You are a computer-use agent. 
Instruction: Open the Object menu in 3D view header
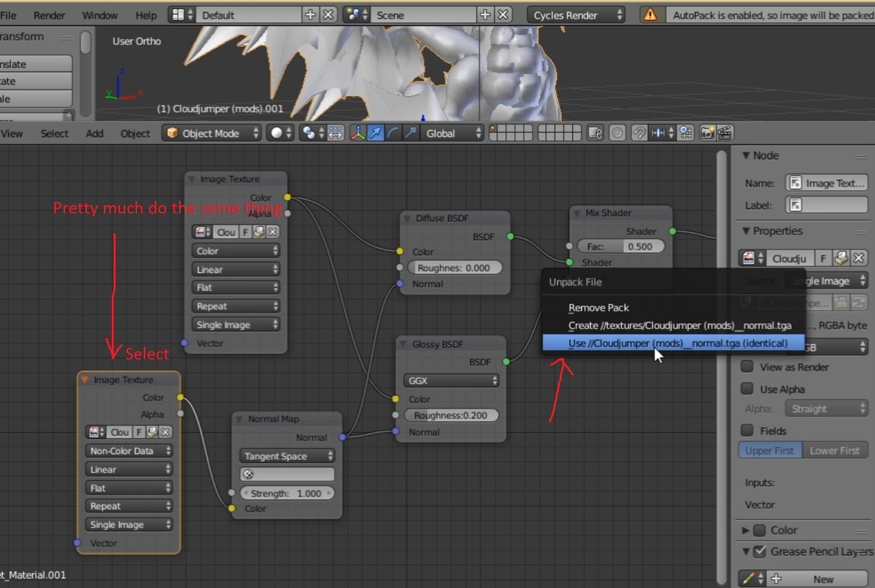(135, 133)
